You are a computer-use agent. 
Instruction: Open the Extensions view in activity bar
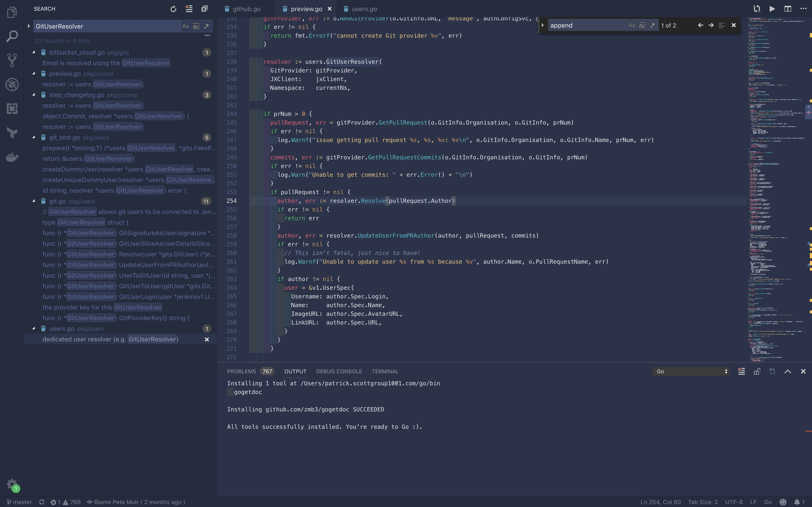pos(12,109)
